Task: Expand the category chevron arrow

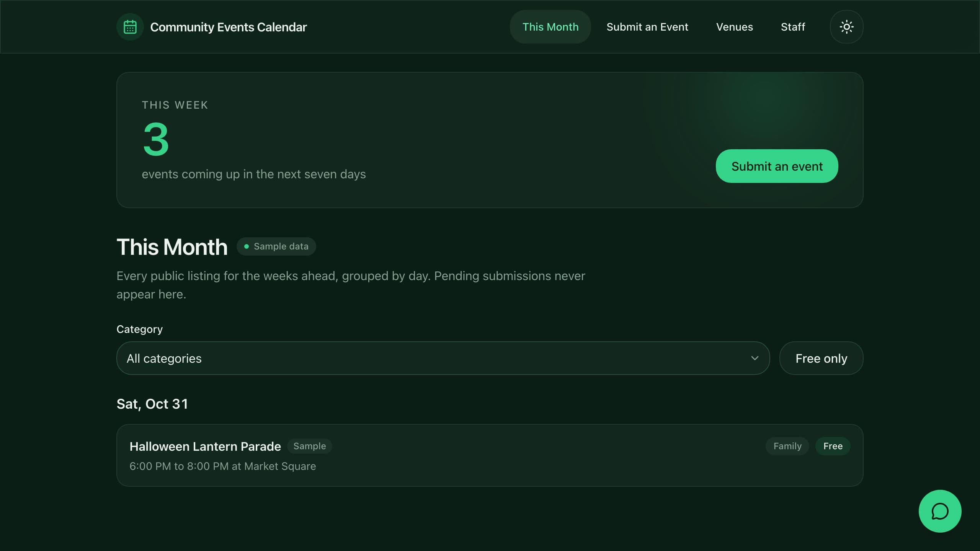Action: pos(755,358)
